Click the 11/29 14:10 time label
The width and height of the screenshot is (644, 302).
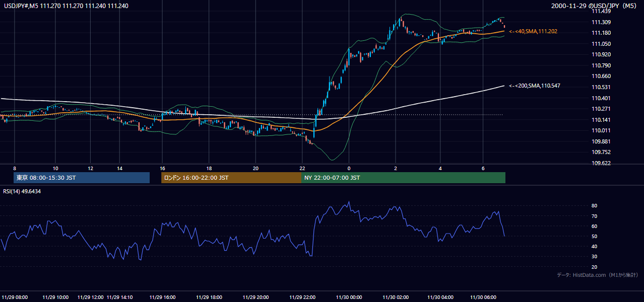coord(120,297)
